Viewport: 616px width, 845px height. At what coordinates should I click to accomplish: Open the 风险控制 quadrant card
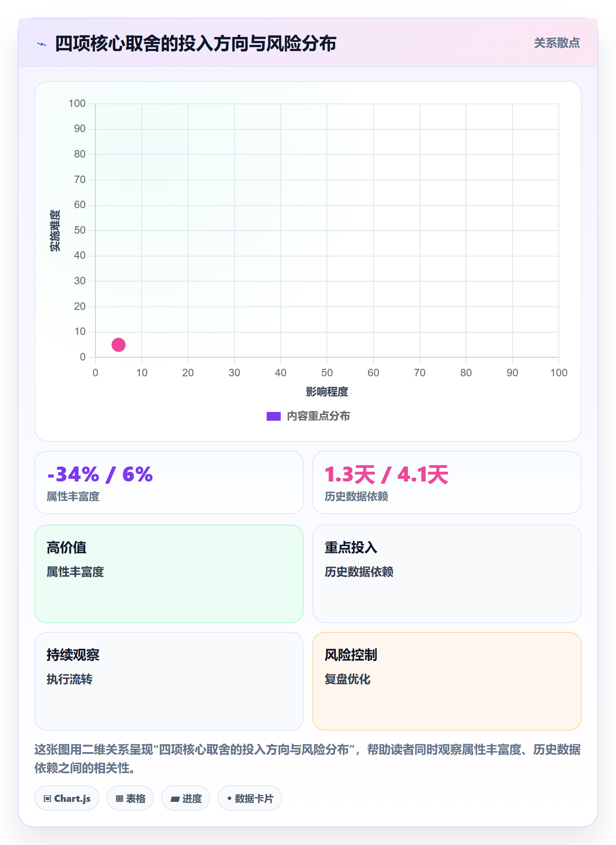click(x=447, y=681)
